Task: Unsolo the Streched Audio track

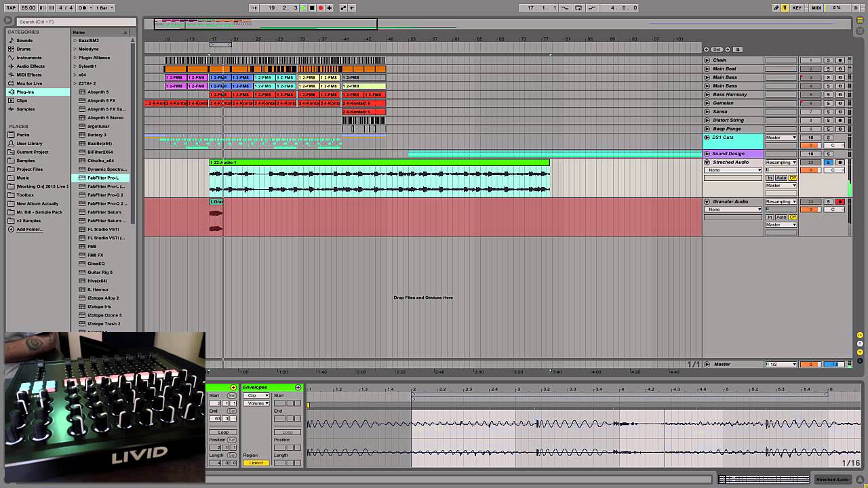Action: [x=828, y=163]
